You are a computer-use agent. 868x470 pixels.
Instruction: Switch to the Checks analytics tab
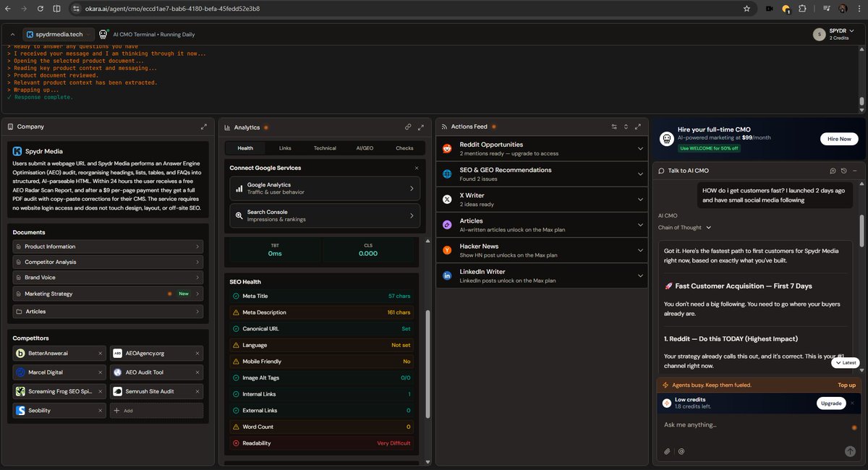click(404, 148)
